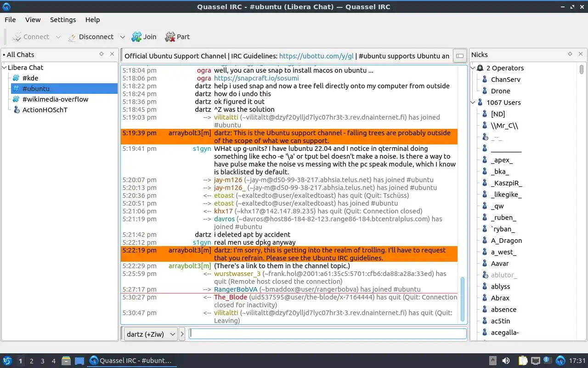Select nick absence in the list

[503, 310]
